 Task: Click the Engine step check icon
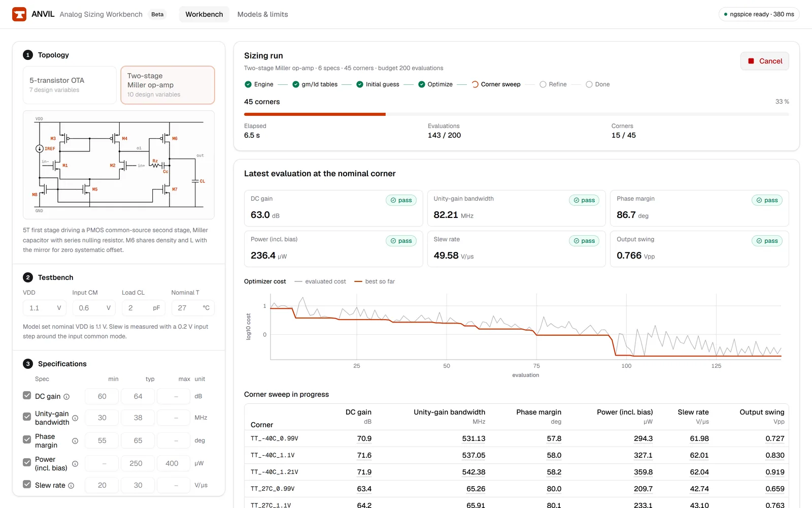(x=248, y=84)
